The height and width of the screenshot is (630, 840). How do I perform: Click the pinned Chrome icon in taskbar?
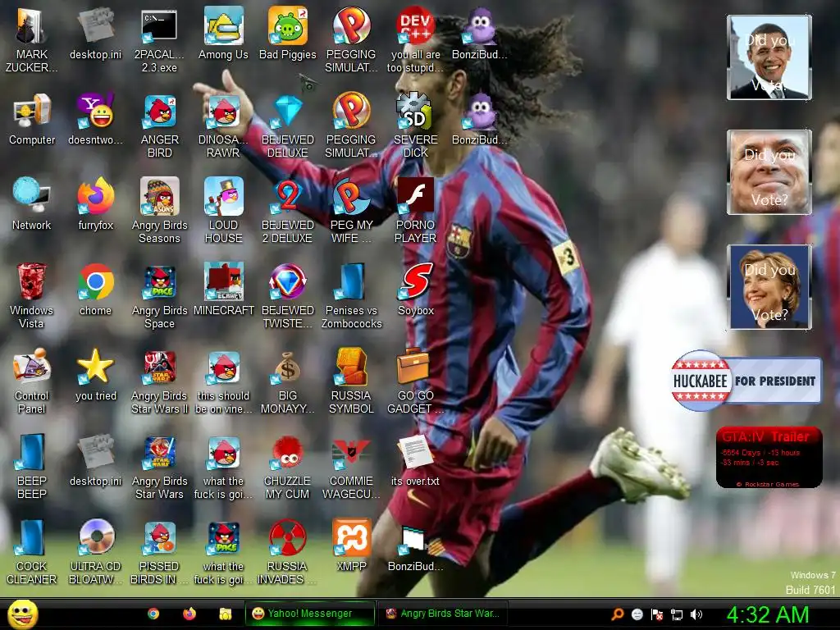pyautogui.click(x=153, y=614)
